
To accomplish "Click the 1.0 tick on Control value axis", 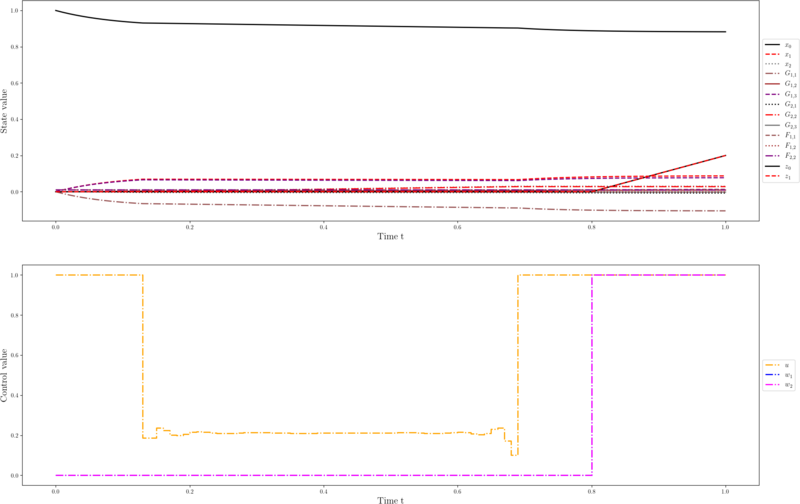I will [x=15, y=275].
